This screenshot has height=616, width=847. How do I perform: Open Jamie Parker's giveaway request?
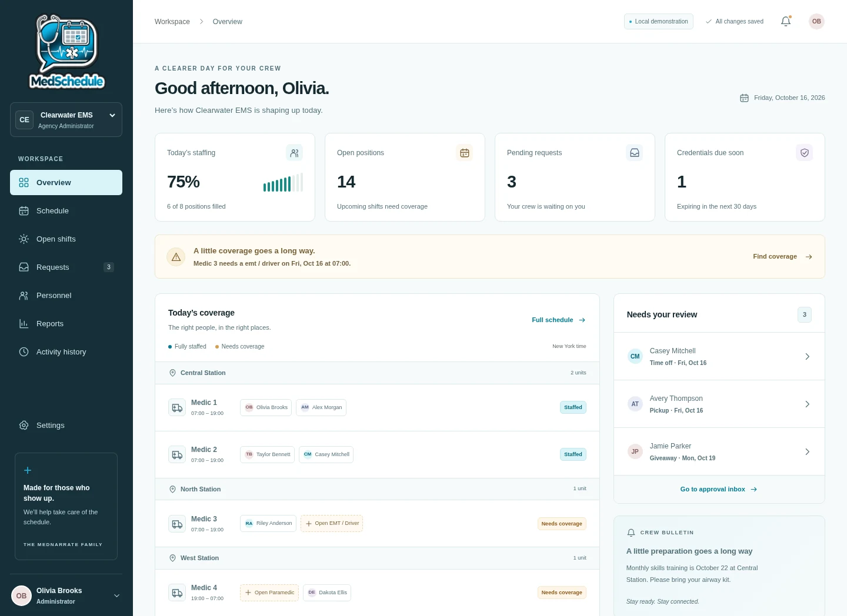pos(719,451)
